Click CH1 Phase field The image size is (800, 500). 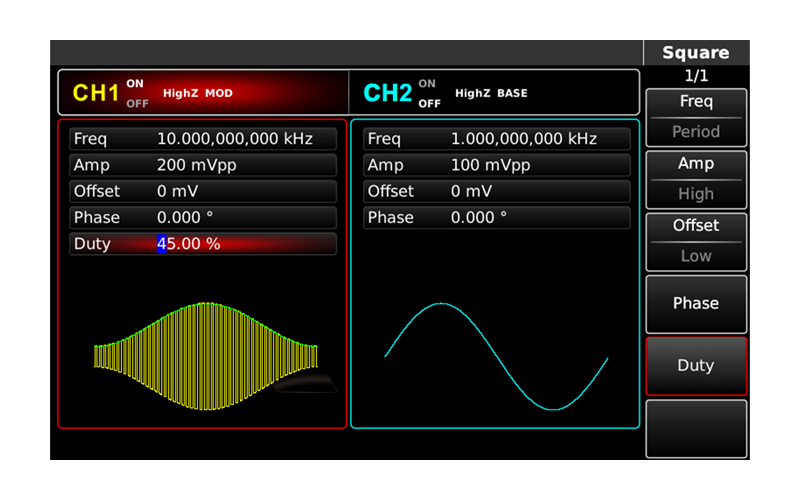pos(203,218)
